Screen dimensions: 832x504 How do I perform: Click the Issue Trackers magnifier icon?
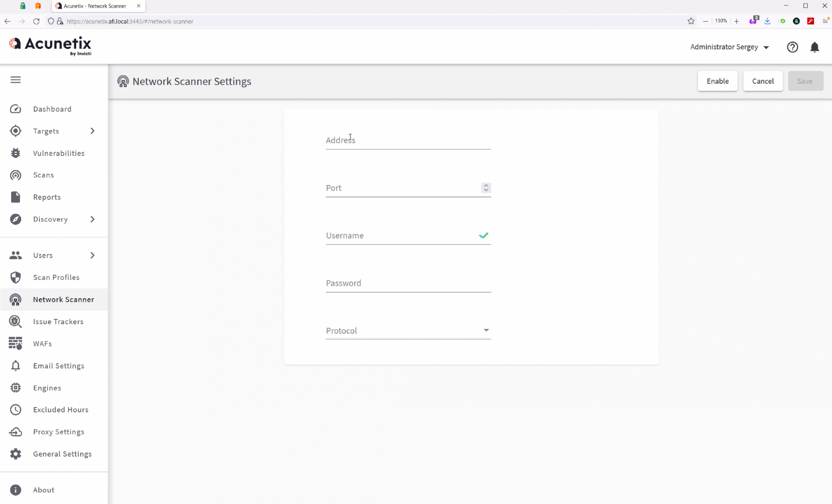pos(15,321)
